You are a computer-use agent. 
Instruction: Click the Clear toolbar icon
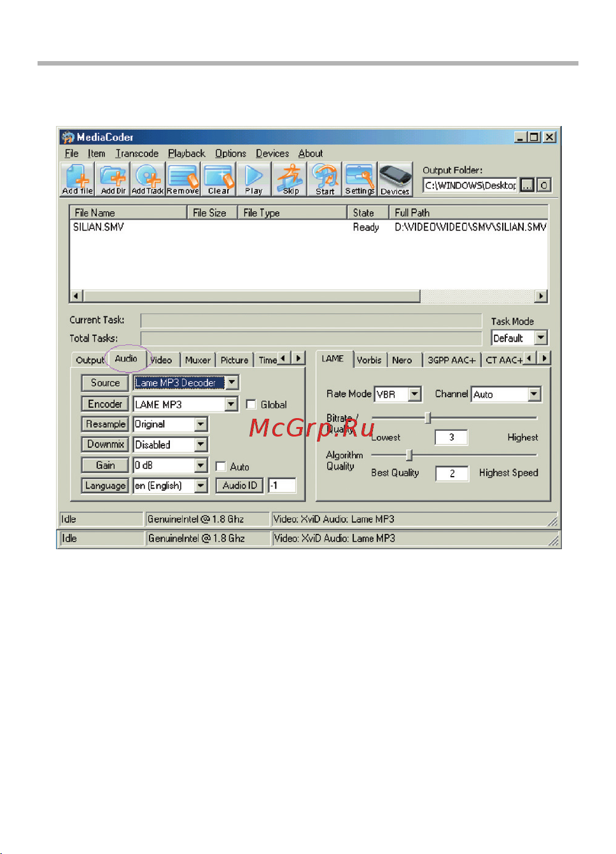(x=218, y=179)
